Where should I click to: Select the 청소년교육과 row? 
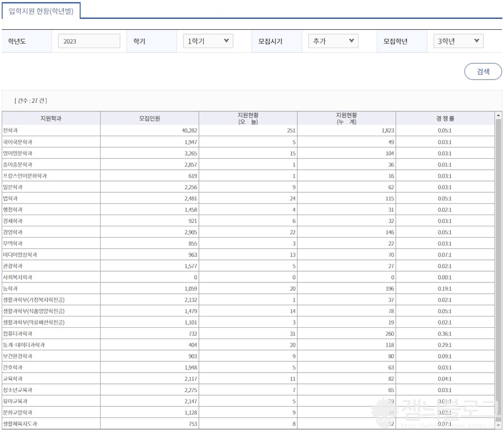click(x=248, y=389)
